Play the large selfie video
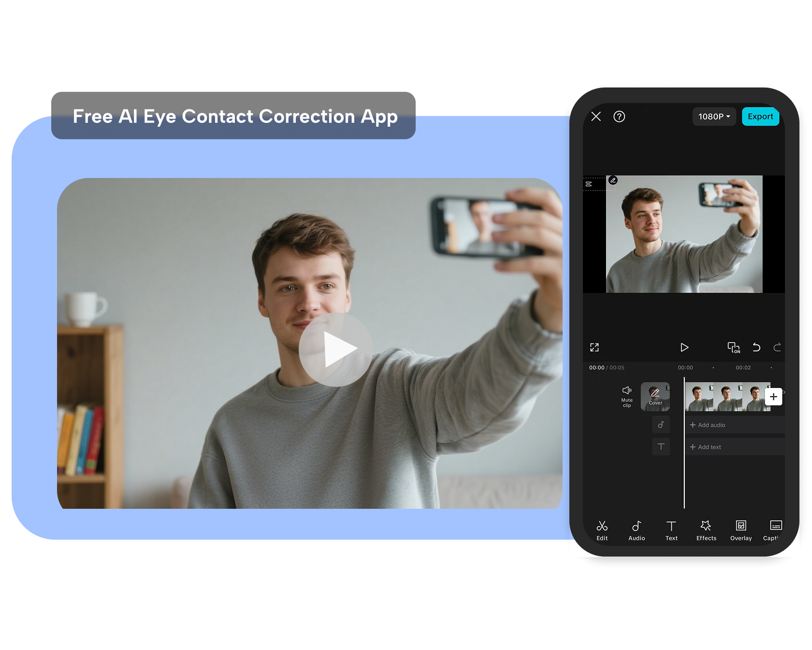The height and width of the screenshot is (650, 812). (x=336, y=350)
